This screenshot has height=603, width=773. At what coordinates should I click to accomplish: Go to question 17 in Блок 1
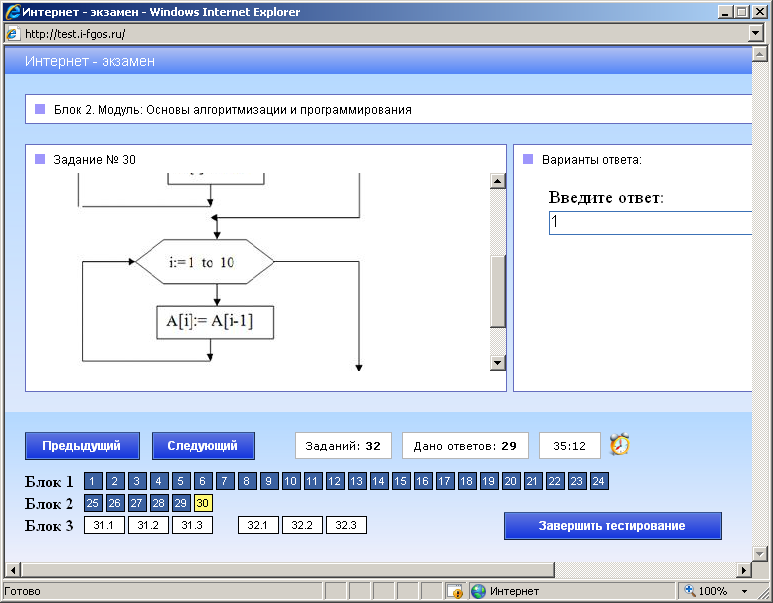pos(444,481)
